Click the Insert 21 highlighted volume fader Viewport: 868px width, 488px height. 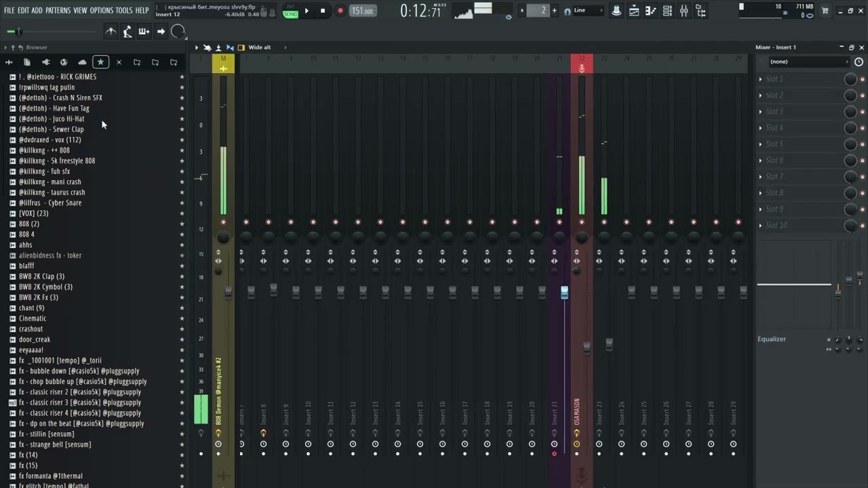coord(564,292)
